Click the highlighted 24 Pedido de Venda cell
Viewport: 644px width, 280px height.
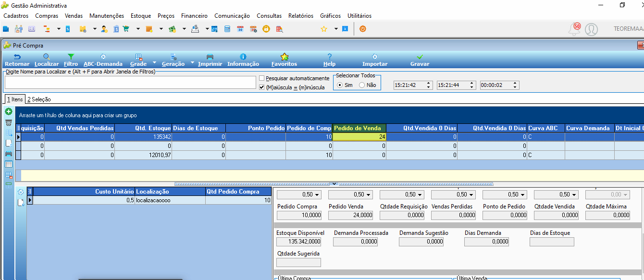click(359, 137)
